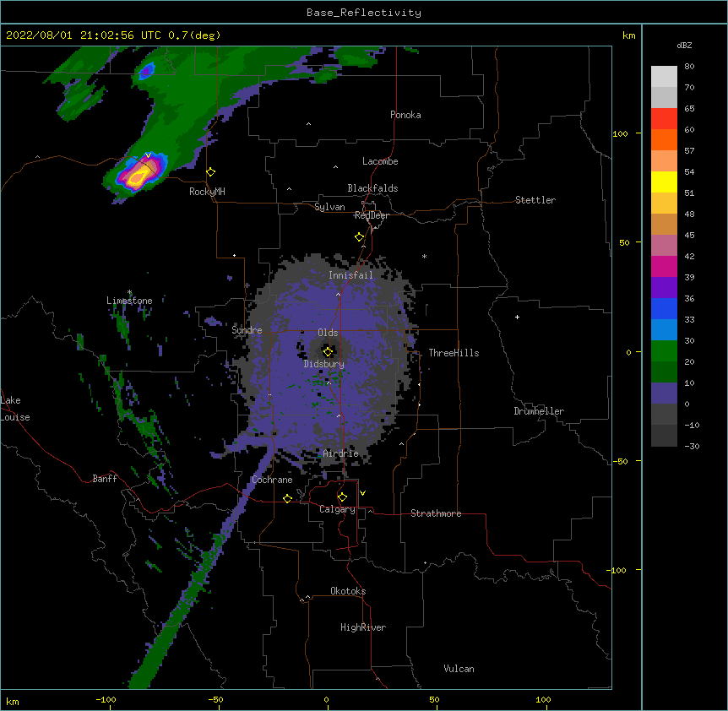
Task: Click the Base_Reflectivity title
Action: (x=364, y=13)
